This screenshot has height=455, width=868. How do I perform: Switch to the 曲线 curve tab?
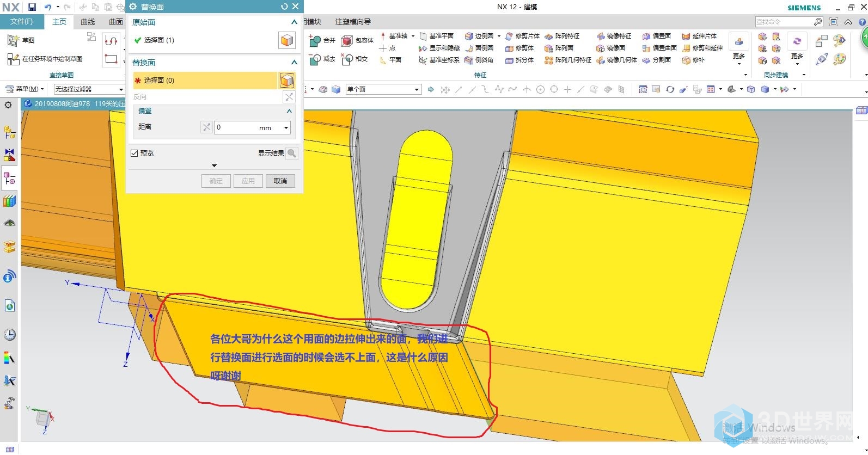tap(88, 22)
